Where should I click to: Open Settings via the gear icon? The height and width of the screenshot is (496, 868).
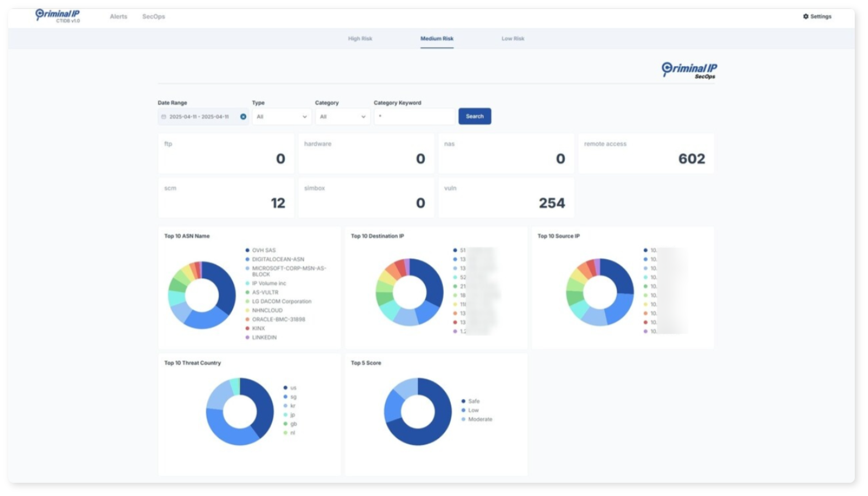805,17
